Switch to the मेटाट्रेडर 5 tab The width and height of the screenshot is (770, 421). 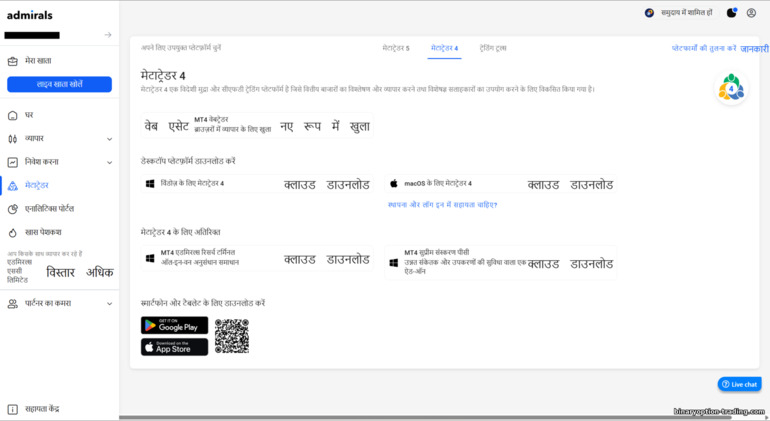point(396,48)
